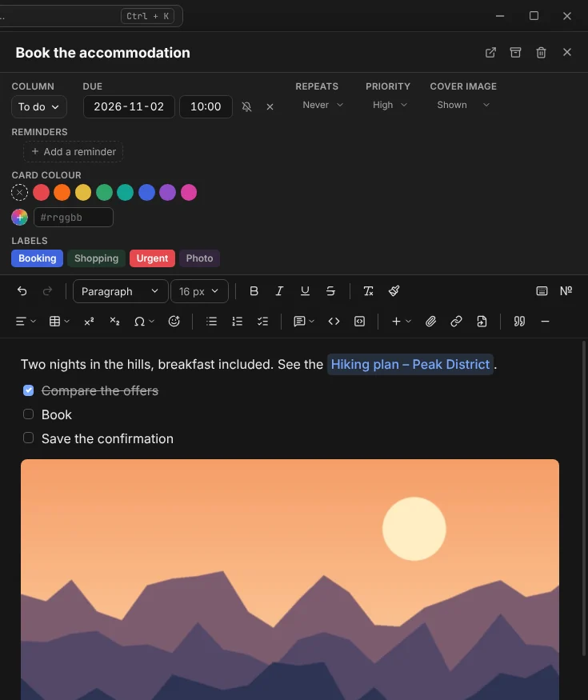Toggle the Urgent label

click(152, 258)
